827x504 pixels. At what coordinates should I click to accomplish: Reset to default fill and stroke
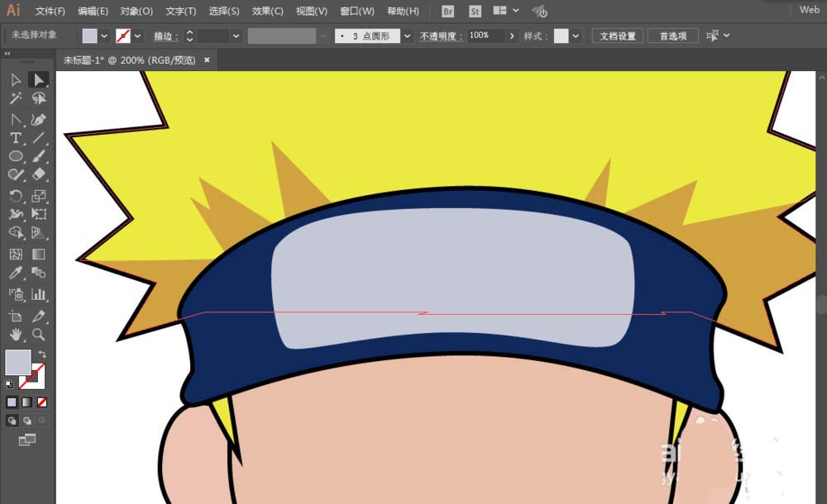(x=9, y=384)
